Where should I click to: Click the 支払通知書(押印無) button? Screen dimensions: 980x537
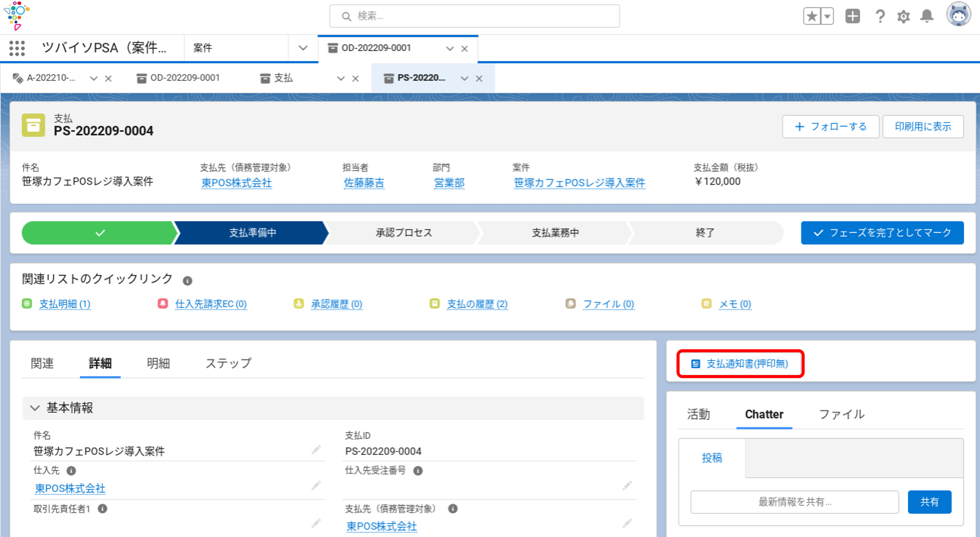[740, 364]
